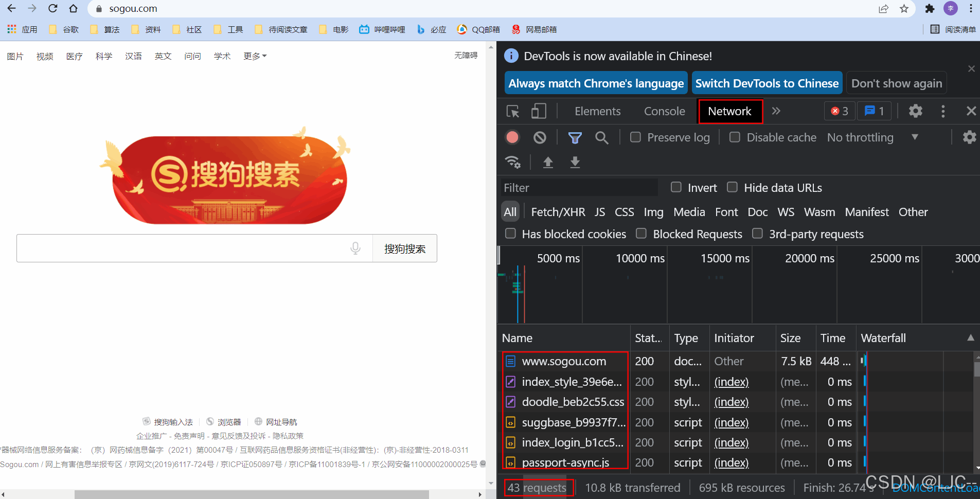Viewport: 980px width, 499px height.
Task: Bookmark the page with the star icon
Action: [x=904, y=9]
